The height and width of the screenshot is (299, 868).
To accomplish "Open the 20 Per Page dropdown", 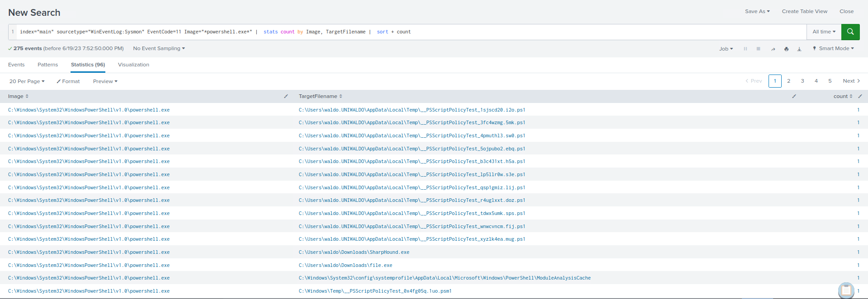I will tap(27, 81).
